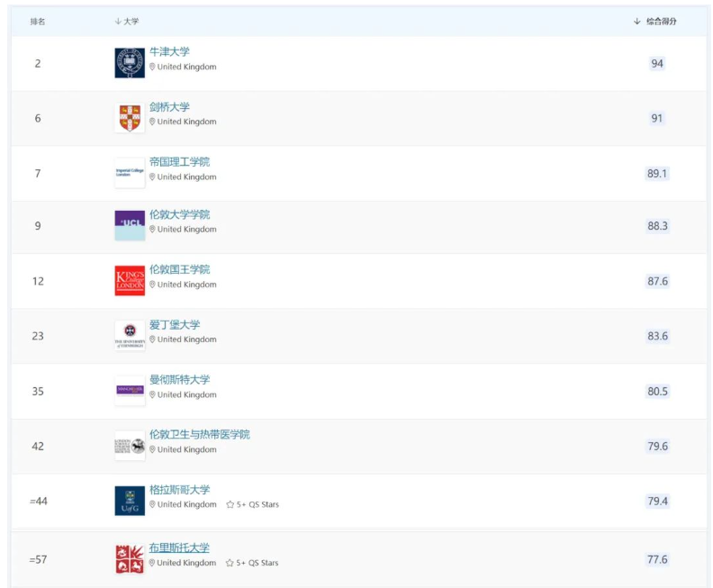Open 布里斯托大学 university link
The width and height of the screenshot is (713, 588).
tap(179, 548)
